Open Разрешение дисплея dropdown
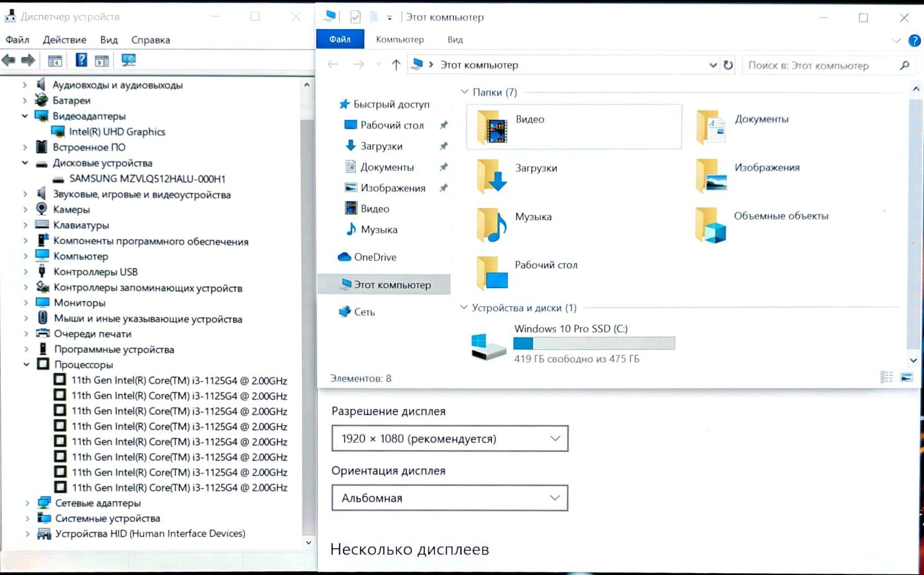Screen dimensions: 924x575 tap(450, 439)
